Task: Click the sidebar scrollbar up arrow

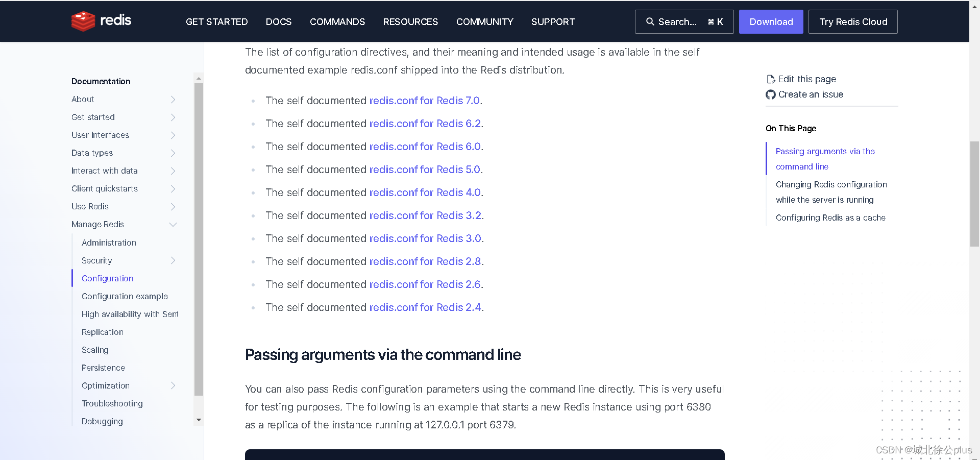Action: point(199,78)
